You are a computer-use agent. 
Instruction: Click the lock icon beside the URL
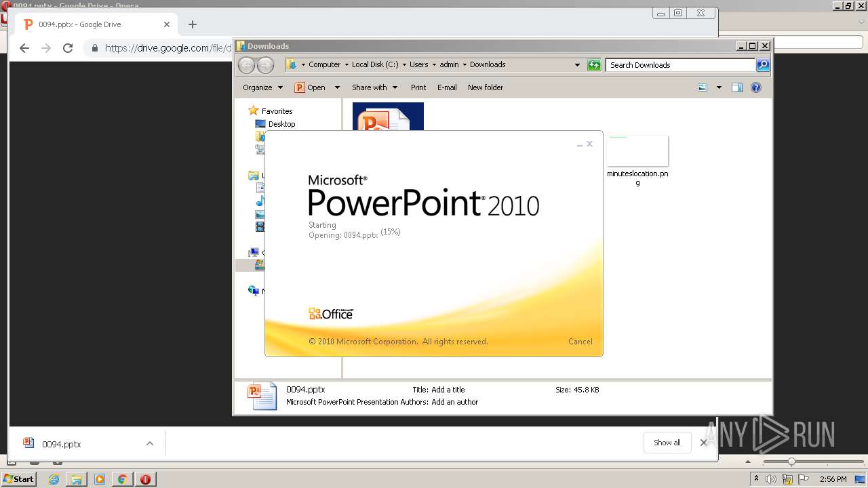pyautogui.click(x=95, y=48)
